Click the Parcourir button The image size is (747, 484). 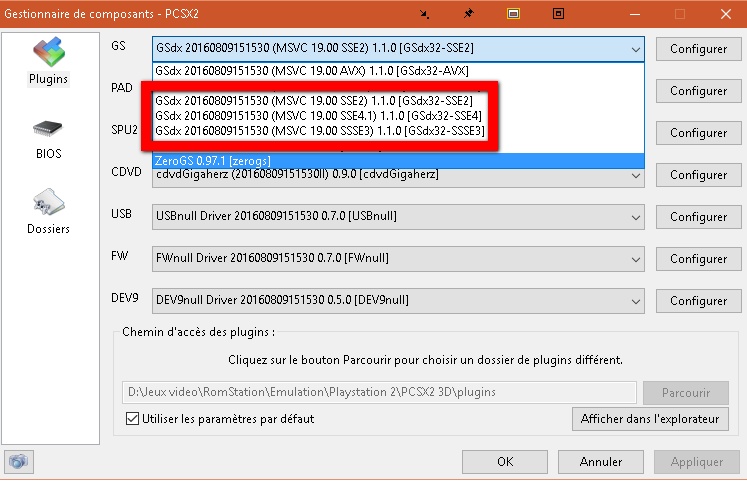[x=686, y=393]
